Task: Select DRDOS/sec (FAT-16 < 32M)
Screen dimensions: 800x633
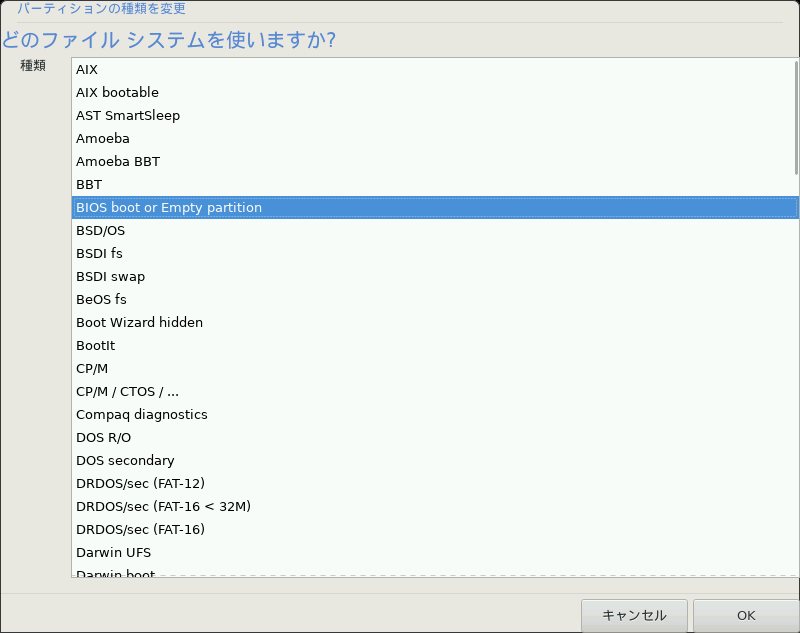Action: [x=435, y=506]
